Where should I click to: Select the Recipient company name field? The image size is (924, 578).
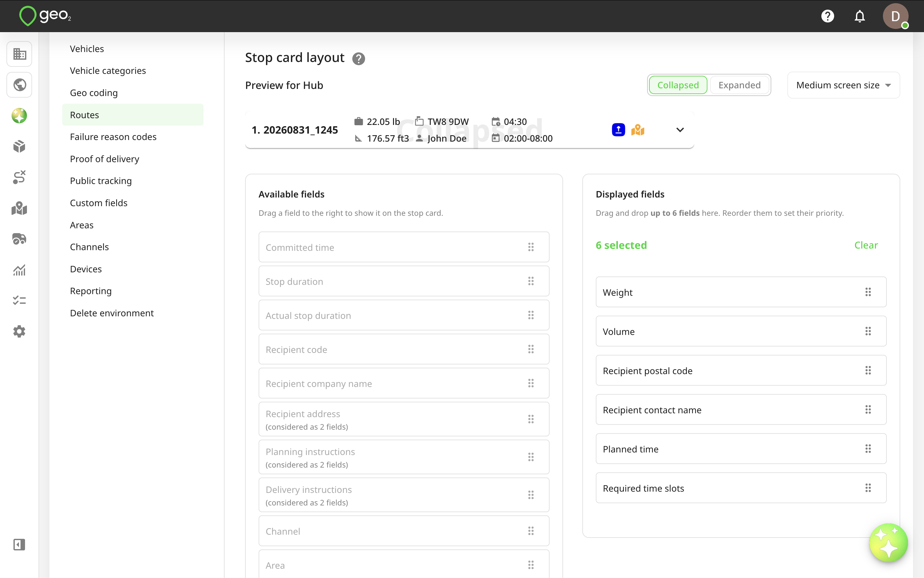[x=404, y=383]
